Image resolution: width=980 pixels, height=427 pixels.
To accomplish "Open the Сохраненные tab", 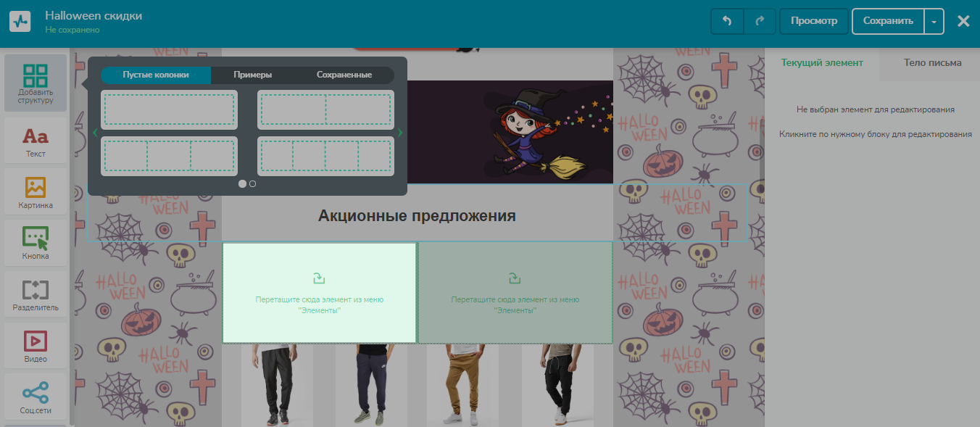I will (x=344, y=75).
